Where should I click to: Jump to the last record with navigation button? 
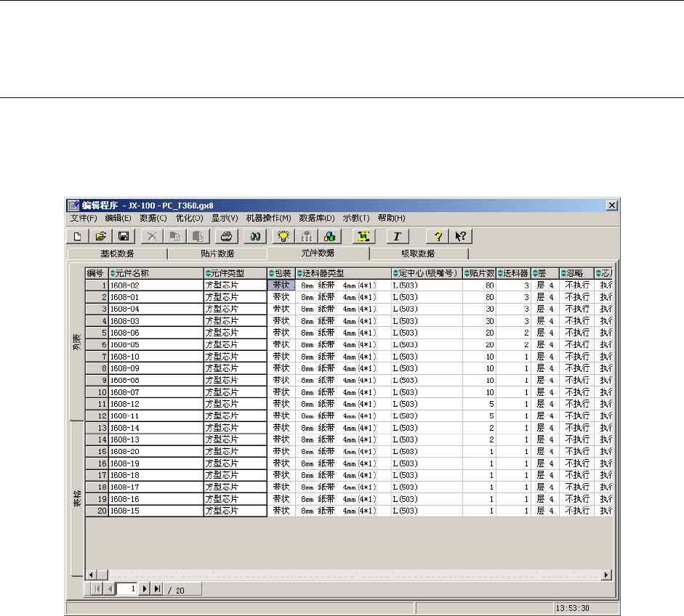[x=156, y=589]
